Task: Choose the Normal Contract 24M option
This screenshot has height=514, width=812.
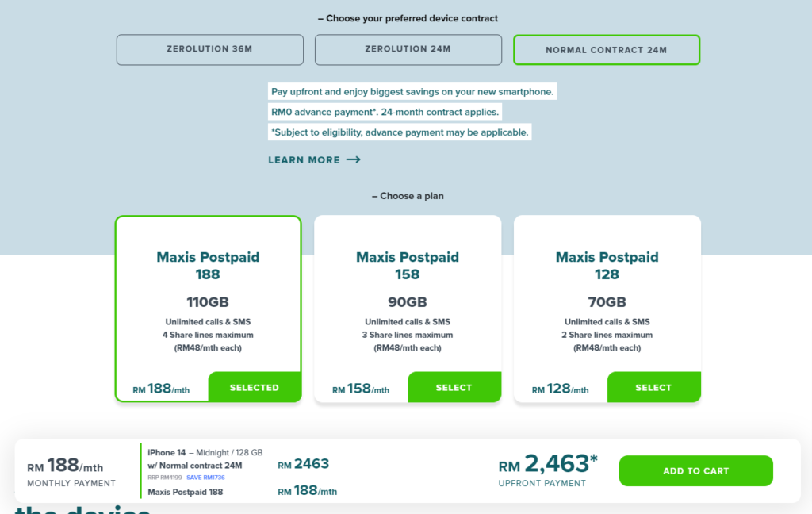Action: pos(607,50)
